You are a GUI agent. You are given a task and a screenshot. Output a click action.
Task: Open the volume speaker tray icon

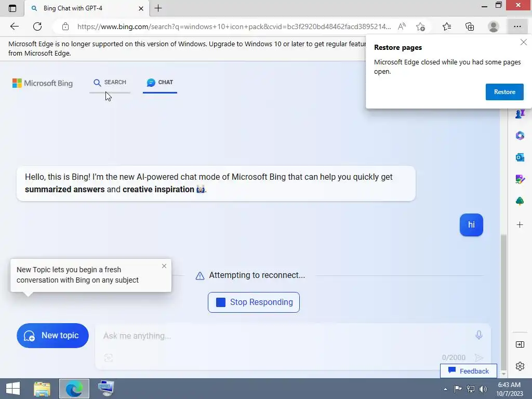(x=483, y=389)
